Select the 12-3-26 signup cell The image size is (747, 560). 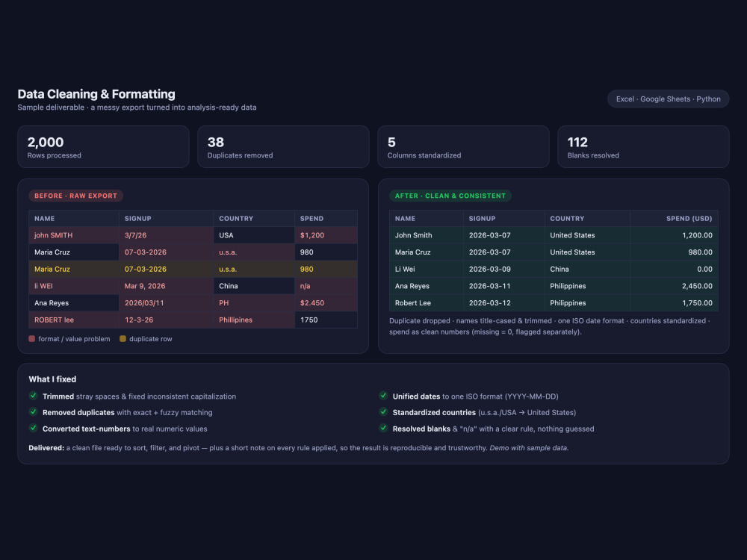pyautogui.click(x=167, y=320)
